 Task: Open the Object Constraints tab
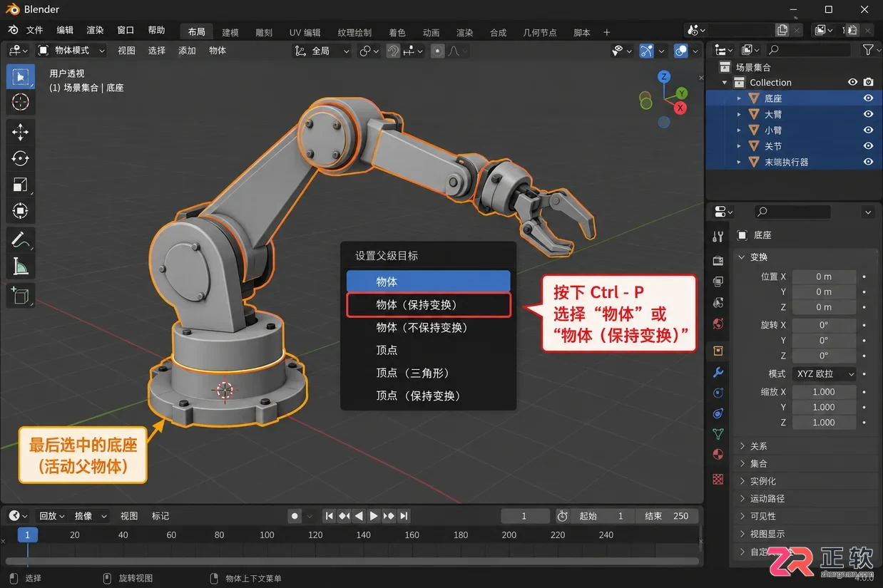718,413
